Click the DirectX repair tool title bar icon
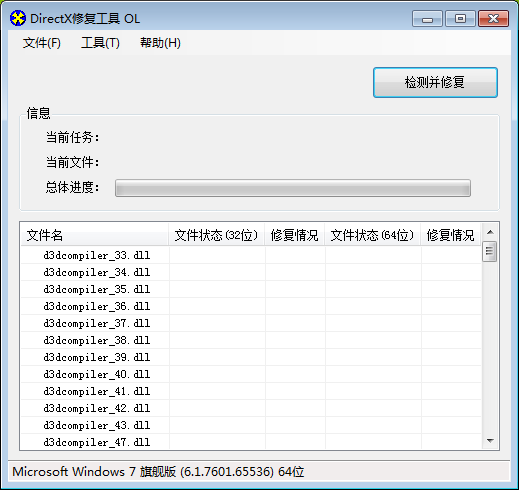This screenshot has height=490, width=519. pos(17,18)
